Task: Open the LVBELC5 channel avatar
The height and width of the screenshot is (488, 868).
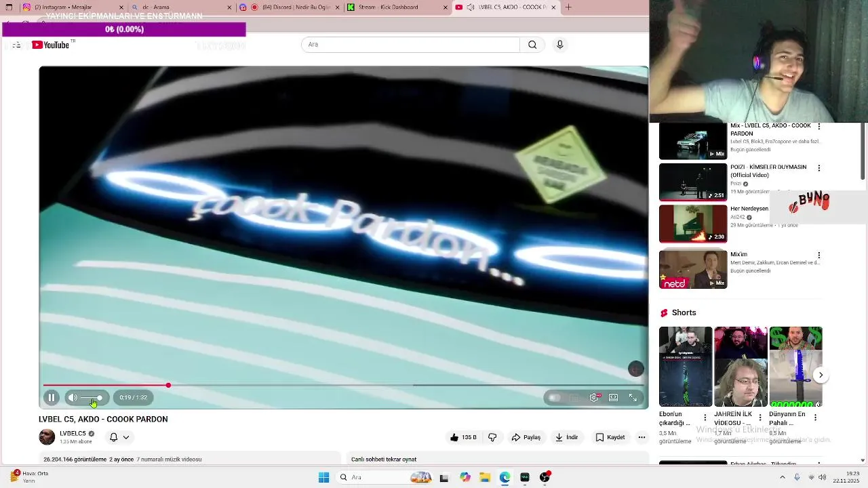Action: [47, 437]
